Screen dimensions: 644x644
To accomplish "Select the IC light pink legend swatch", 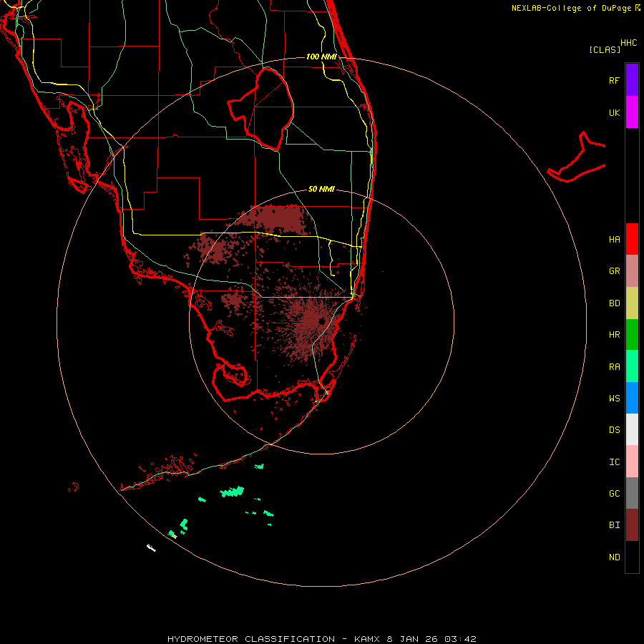I will (x=632, y=462).
